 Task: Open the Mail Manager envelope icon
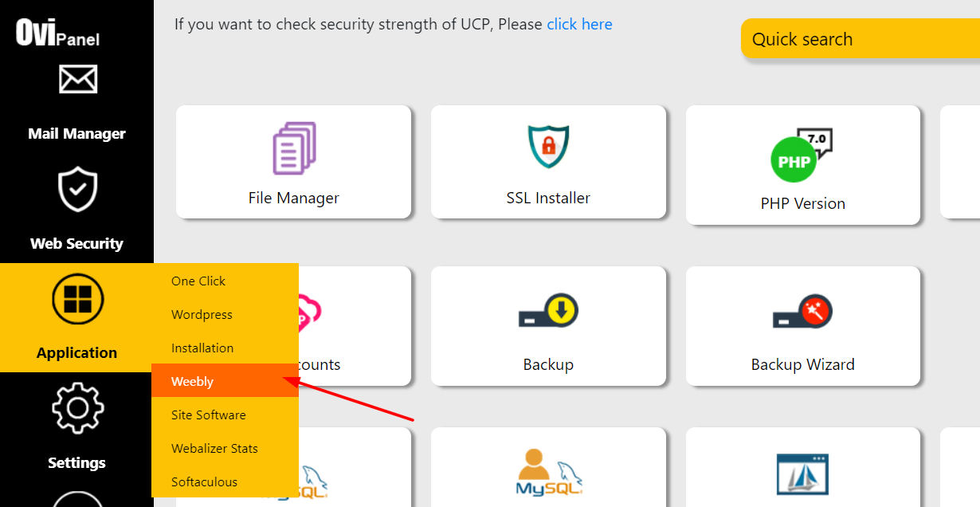(x=77, y=80)
